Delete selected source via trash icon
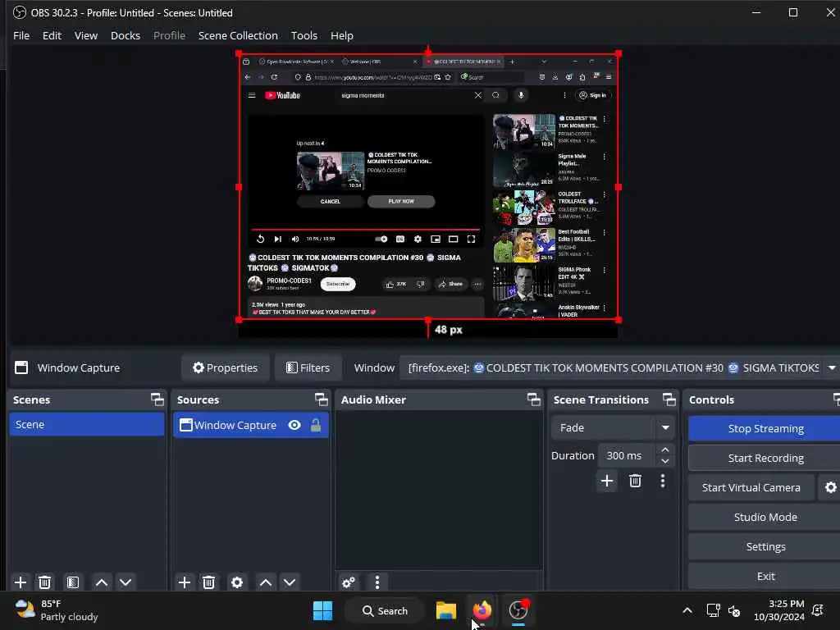The image size is (840, 630). 209,582
